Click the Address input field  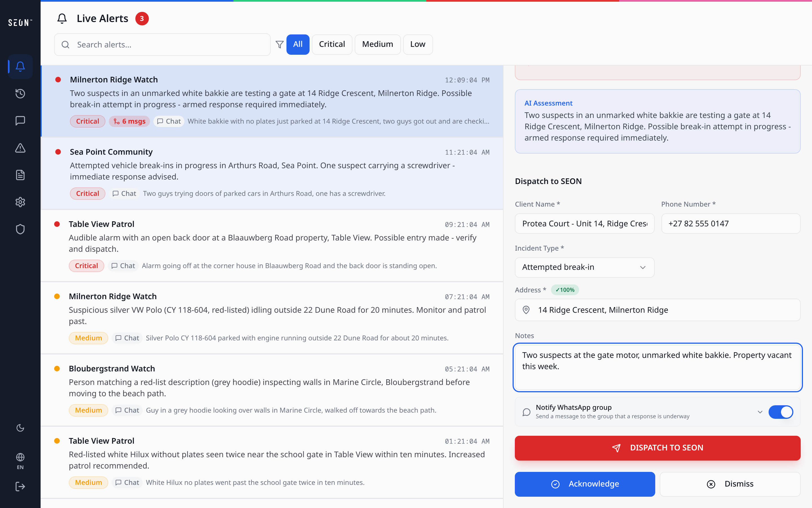[x=658, y=310]
